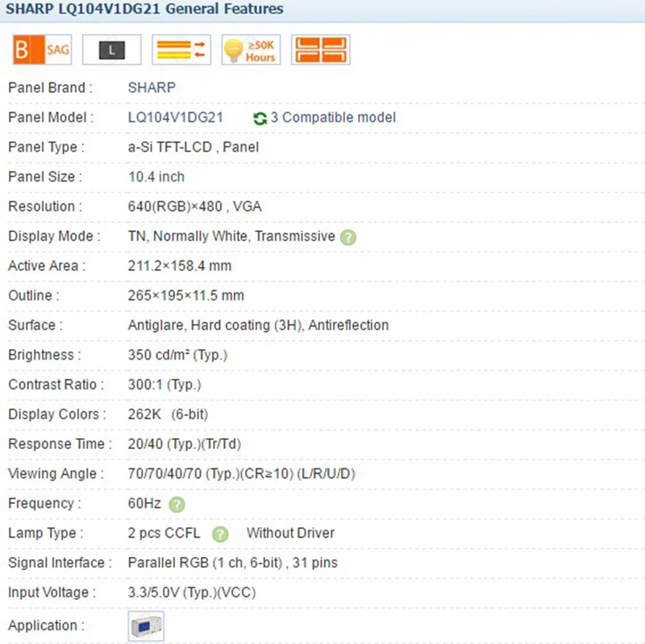Screen dimensions: 645x644
Task: Select the General Features header bar
Action: pyautogui.click(x=144, y=9)
